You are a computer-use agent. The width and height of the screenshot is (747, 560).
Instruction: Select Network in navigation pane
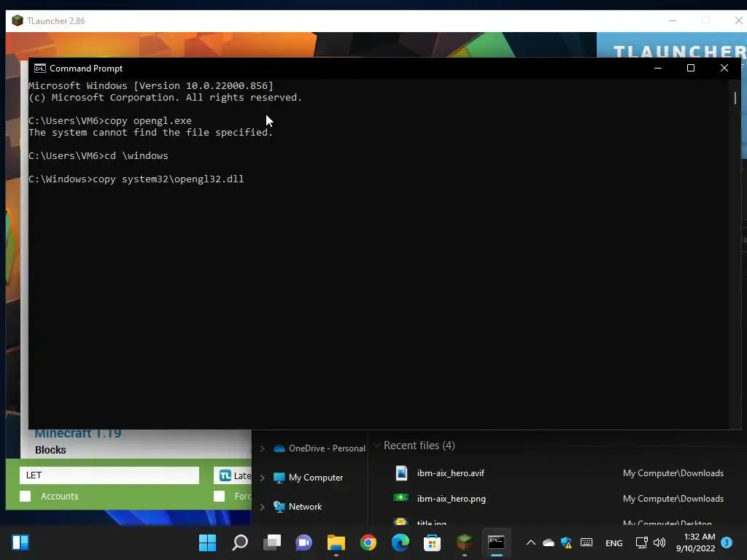(298, 507)
